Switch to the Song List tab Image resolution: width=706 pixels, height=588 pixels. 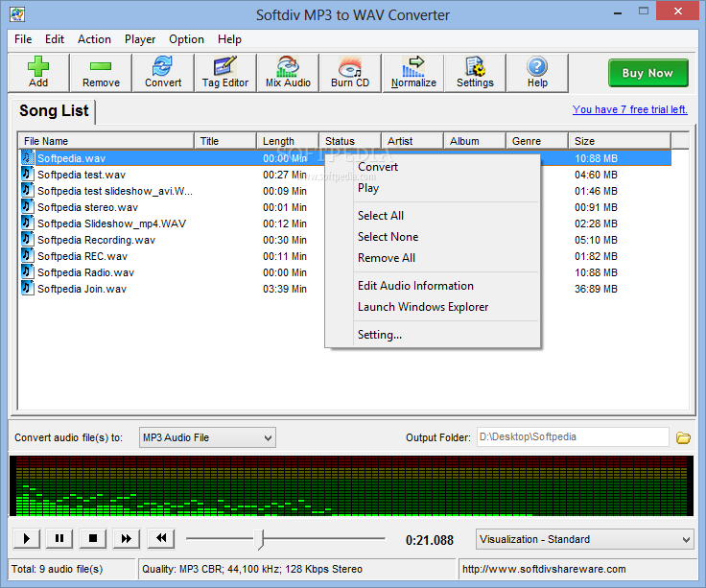[x=54, y=110]
